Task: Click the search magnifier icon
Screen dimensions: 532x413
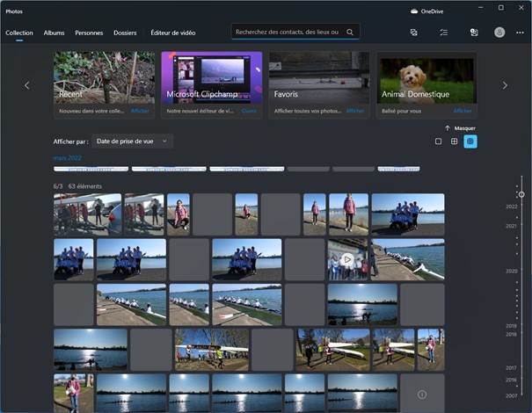Action: pos(350,32)
